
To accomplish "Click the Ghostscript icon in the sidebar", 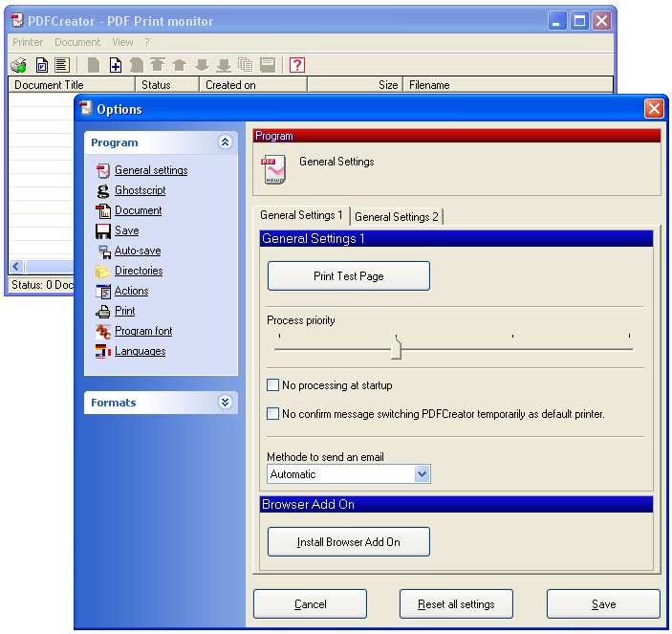I will pyautogui.click(x=103, y=190).
